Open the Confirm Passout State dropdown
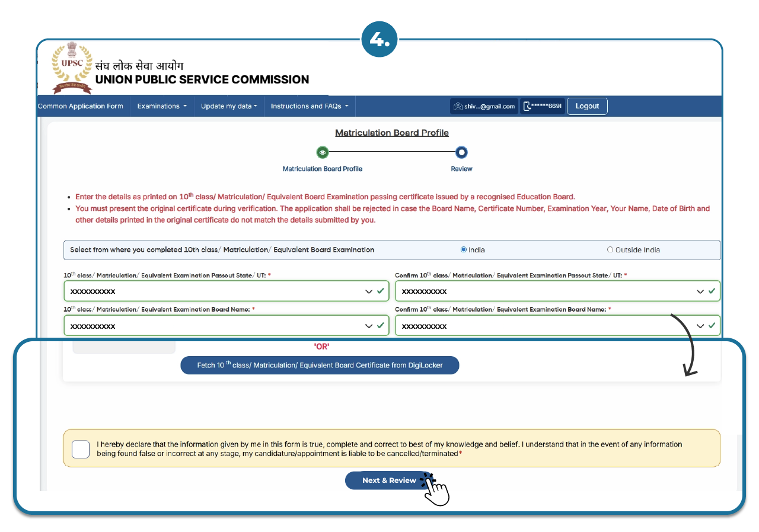This screenshot has width=759, height=532. point(700,291)
